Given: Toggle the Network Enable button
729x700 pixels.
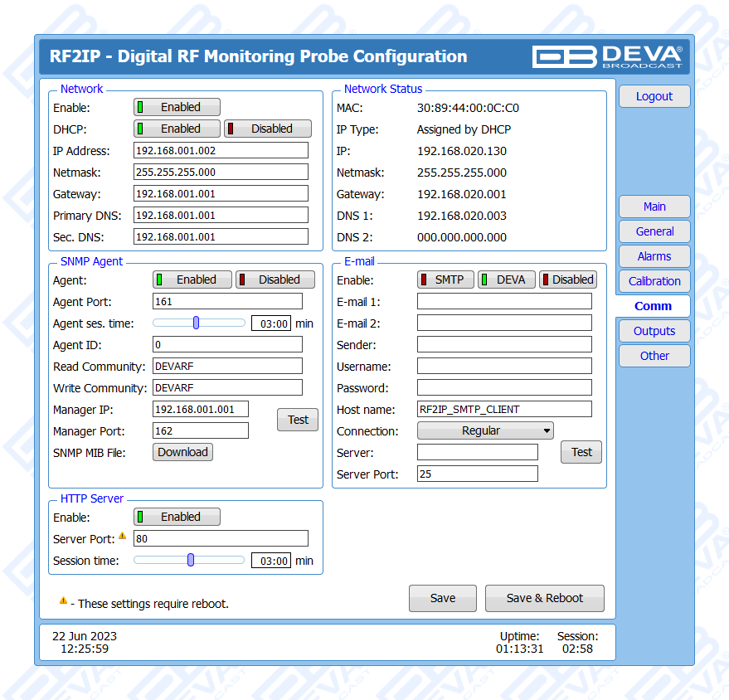Looking at the screenshot, I should click(x=177, y=107).
